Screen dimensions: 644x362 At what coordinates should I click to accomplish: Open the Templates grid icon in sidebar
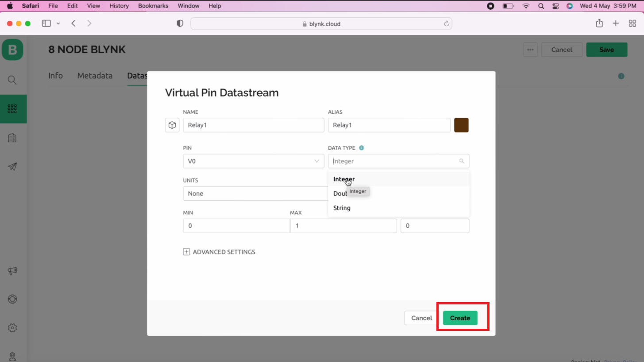[x=12, y=109]
